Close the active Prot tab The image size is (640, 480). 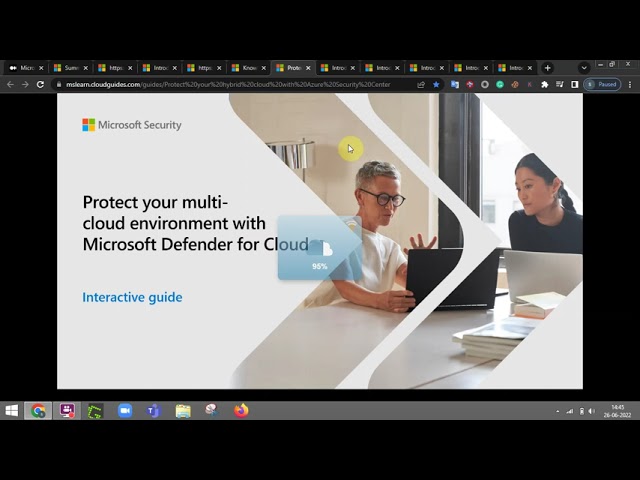[308, 68]
